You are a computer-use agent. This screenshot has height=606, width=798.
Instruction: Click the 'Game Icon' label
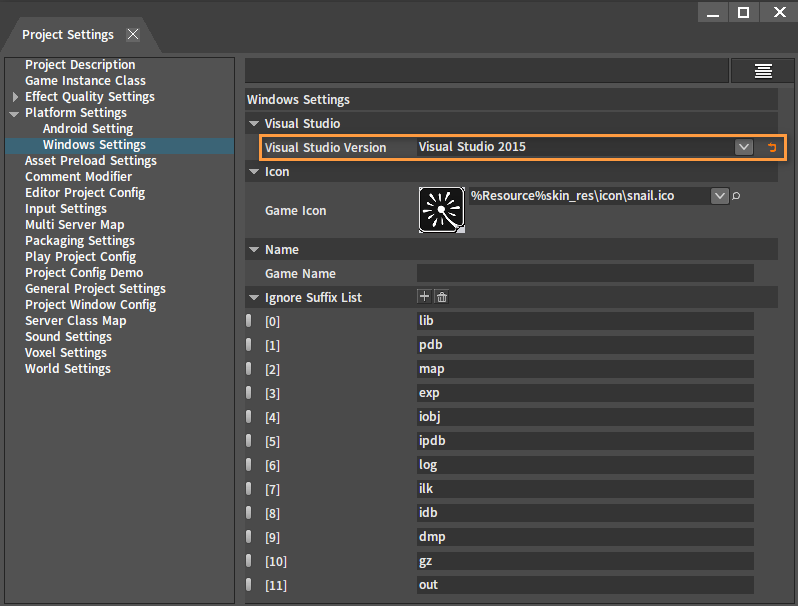295,211
